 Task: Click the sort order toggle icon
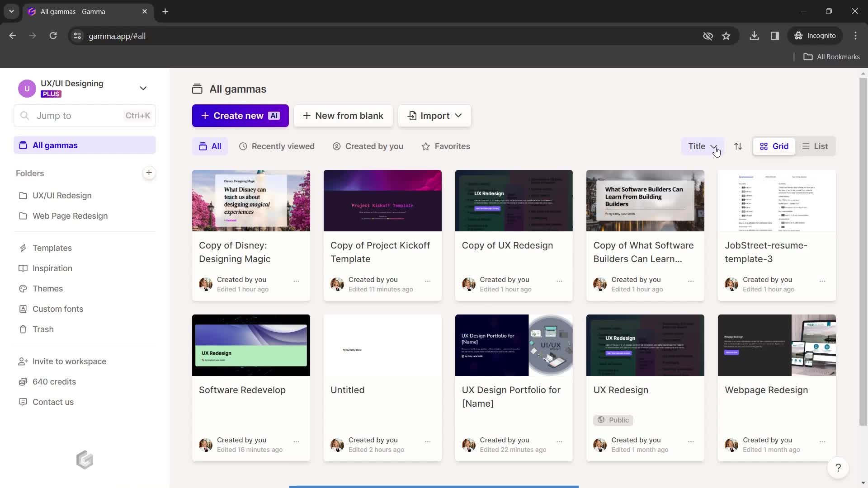pos(737,146)
